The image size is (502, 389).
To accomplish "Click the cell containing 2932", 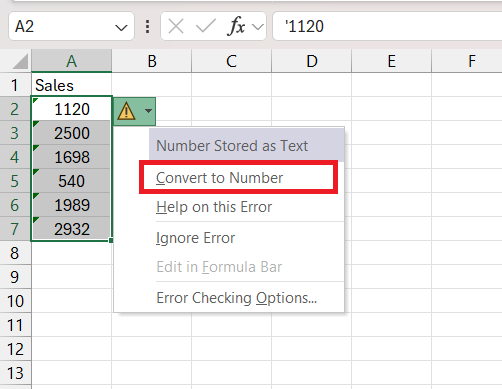I will pyautogui.click(x=72, y=229).
